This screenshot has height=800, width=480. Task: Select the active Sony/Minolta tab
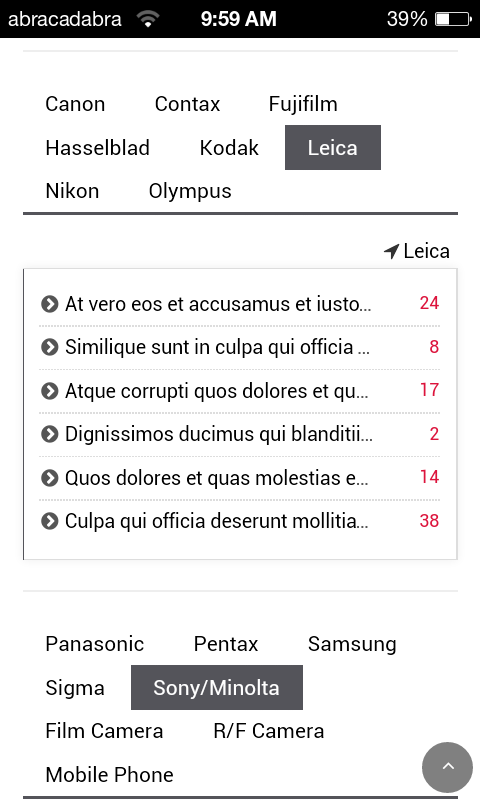[x=217, y=688]
